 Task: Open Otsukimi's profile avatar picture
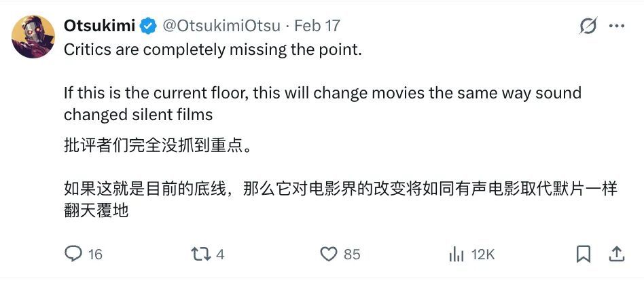pos(33,37)
